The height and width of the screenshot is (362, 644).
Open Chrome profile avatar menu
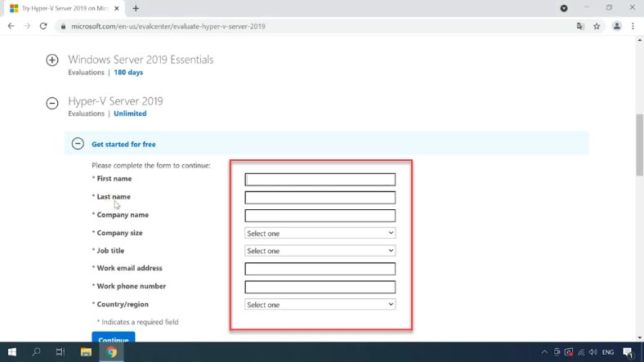(x=617, y=26)
